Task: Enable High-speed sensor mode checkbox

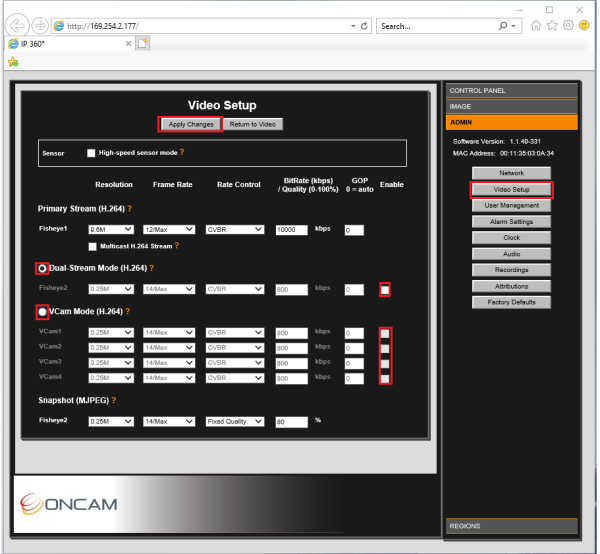Action: pyautogui.click(x=91, y=153)
